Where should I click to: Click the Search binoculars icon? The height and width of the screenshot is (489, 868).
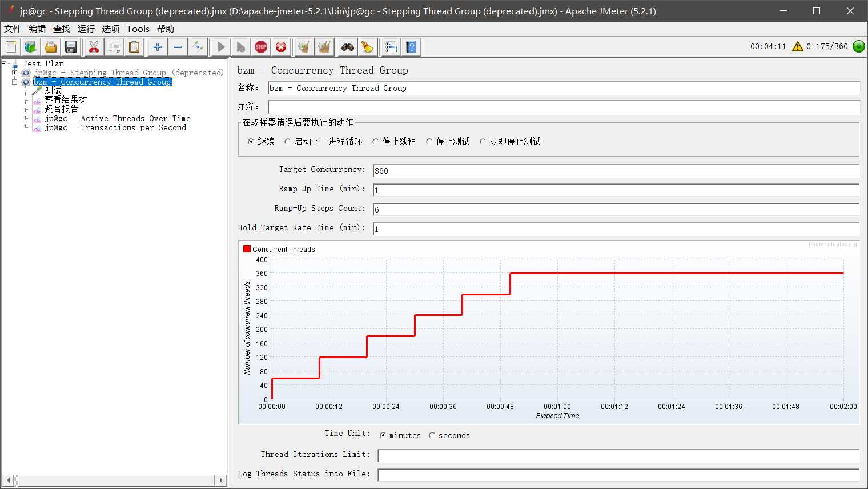348,47
